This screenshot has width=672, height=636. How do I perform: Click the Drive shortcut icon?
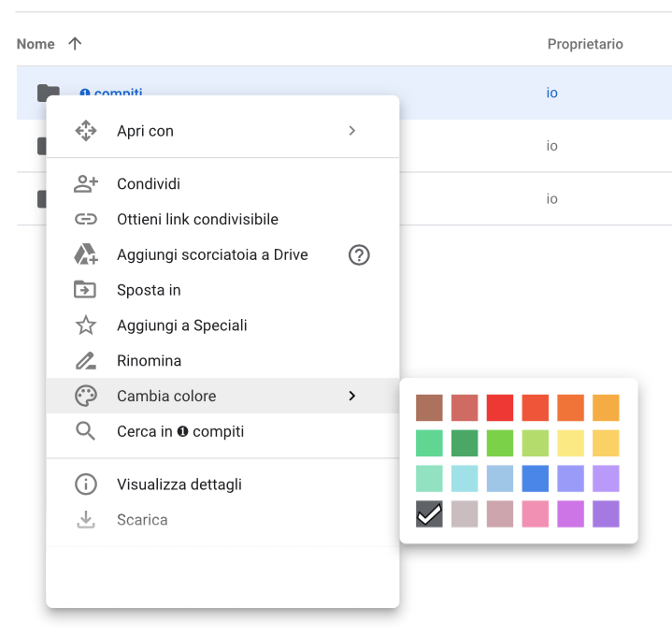tap(86, 254)
